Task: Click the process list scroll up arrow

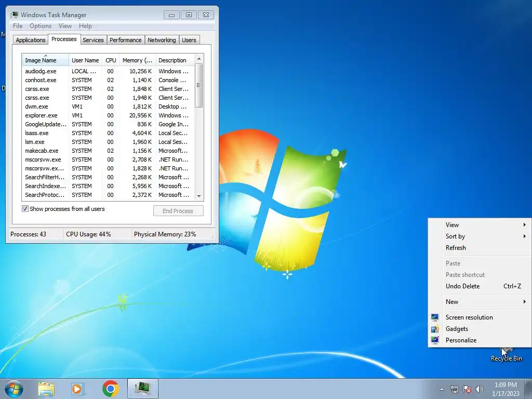Action: click(x=199, y=59)
